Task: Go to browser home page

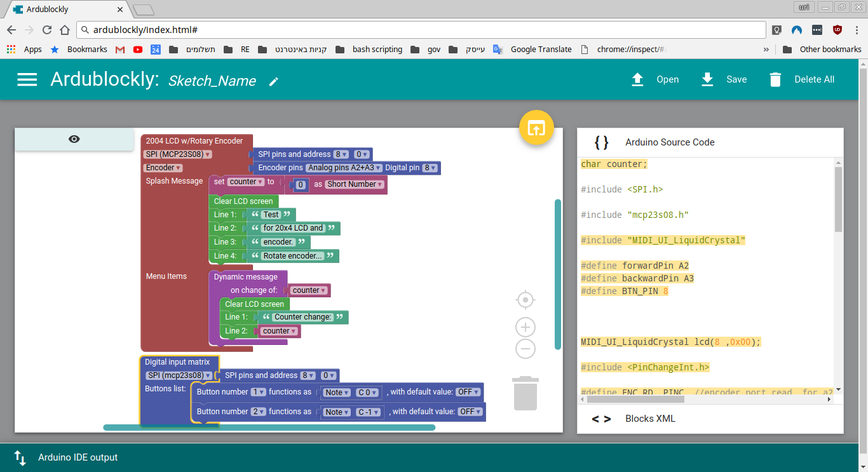Action: (x=64, y=30)
